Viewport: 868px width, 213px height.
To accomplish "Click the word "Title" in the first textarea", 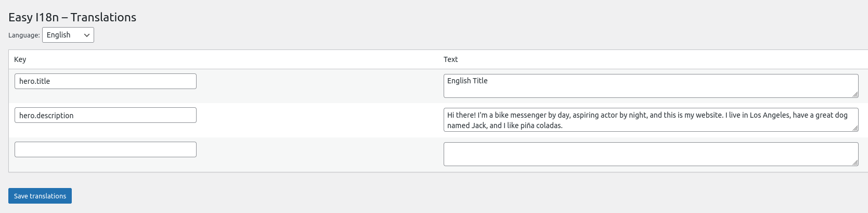I will tap(480, 81).
